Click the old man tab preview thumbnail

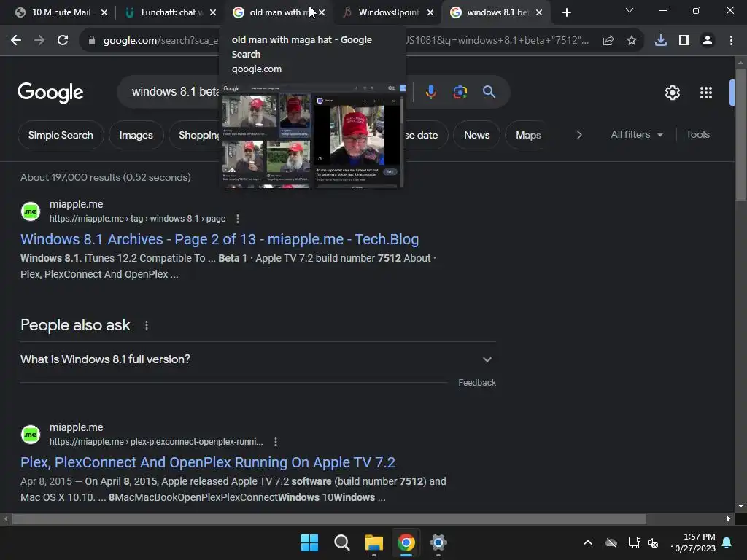coord(312,136)
